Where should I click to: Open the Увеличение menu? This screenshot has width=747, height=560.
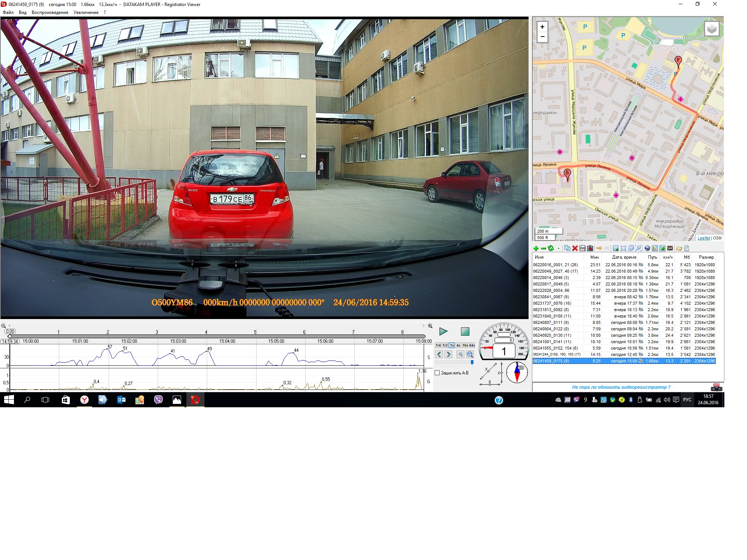pyautogui.click(x=86, y=12)
